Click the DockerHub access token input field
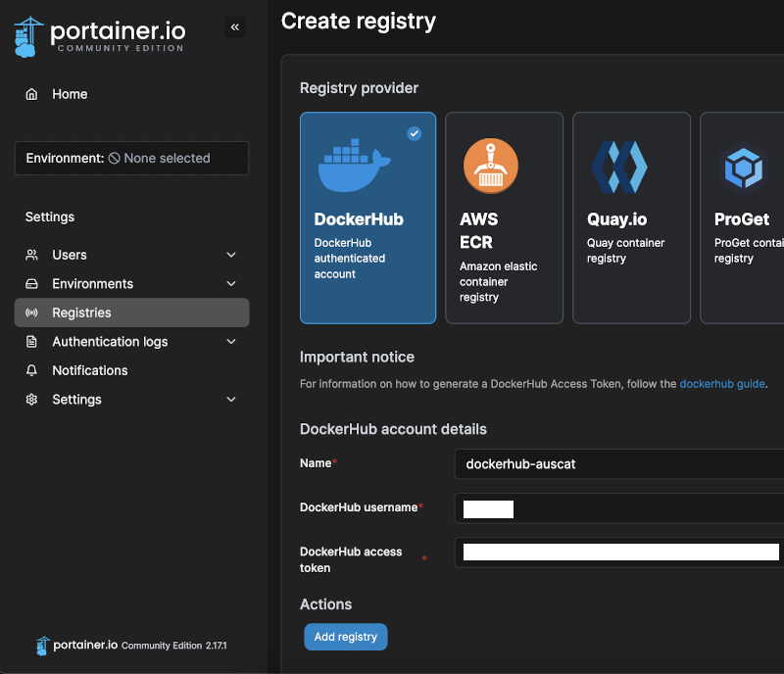The width and height of the screenshot is (784, 674). tap(619, 553)
